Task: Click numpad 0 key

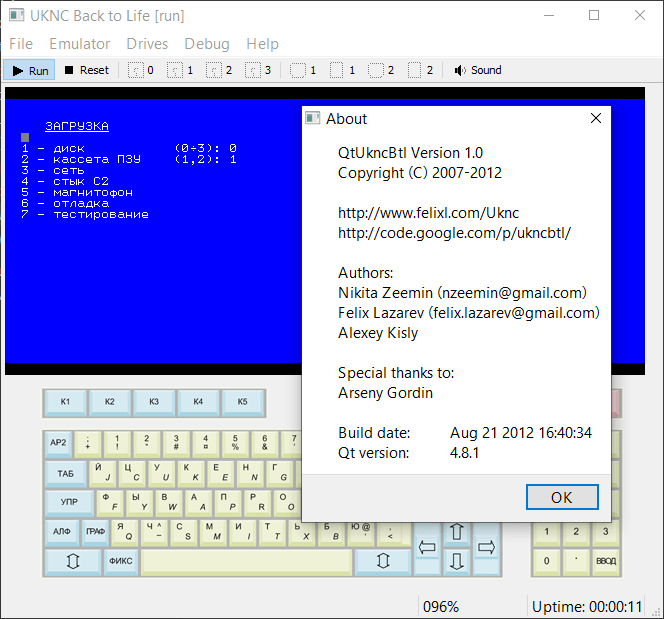Action: (x=547, y=562)
